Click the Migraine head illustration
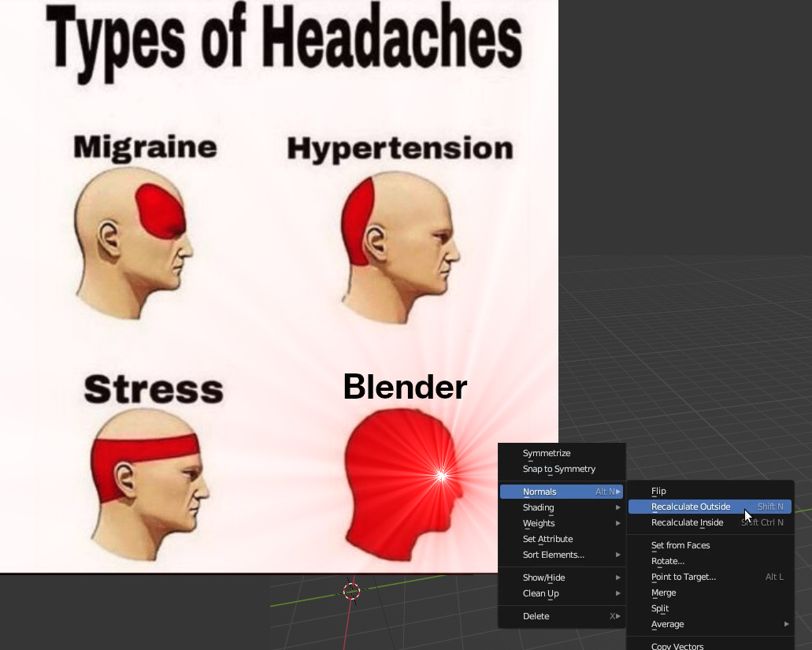This screenshot has height=650, width=812. (134, 243)
